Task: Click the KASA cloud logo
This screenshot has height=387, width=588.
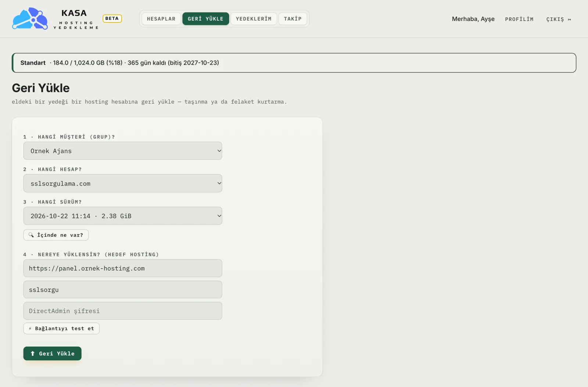Action: point(30,18)
